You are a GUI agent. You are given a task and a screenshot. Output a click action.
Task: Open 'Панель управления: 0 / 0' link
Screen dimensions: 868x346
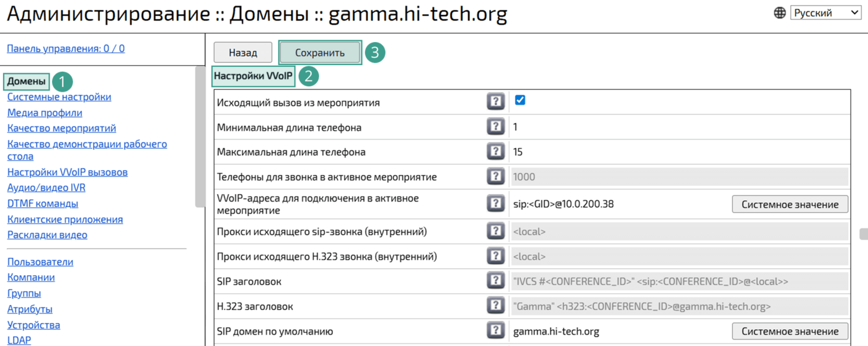coord(66,48)
